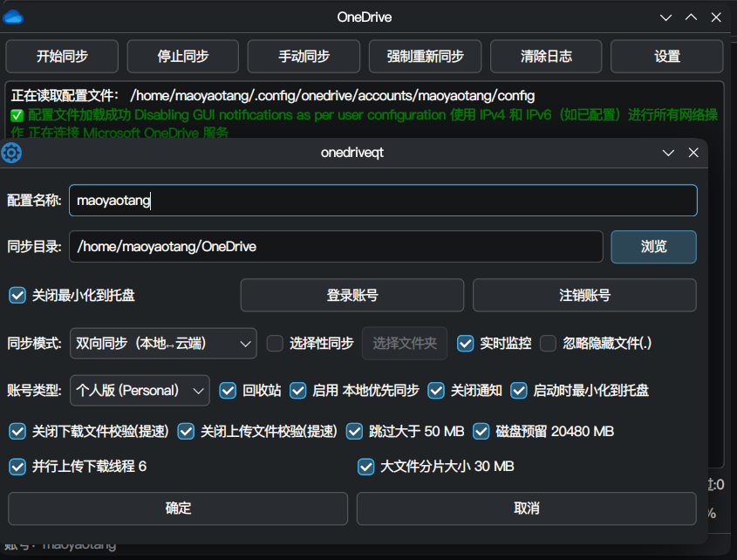Click the 配置名称 input field
The height and width of the screenshot is (560, 737).
click(x=383, y=201)
